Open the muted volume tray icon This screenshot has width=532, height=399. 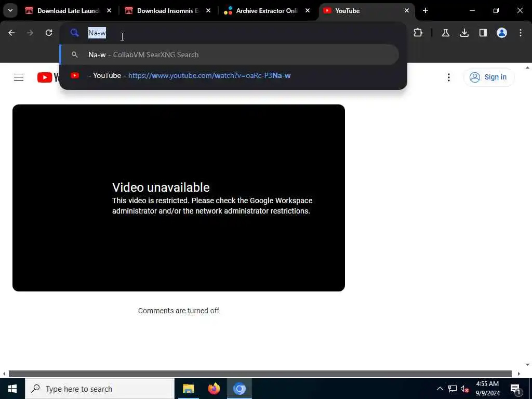tap(465, 389)
